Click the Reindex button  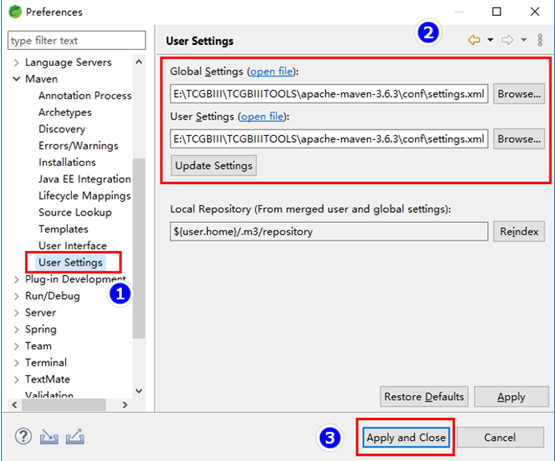[519, 232]
